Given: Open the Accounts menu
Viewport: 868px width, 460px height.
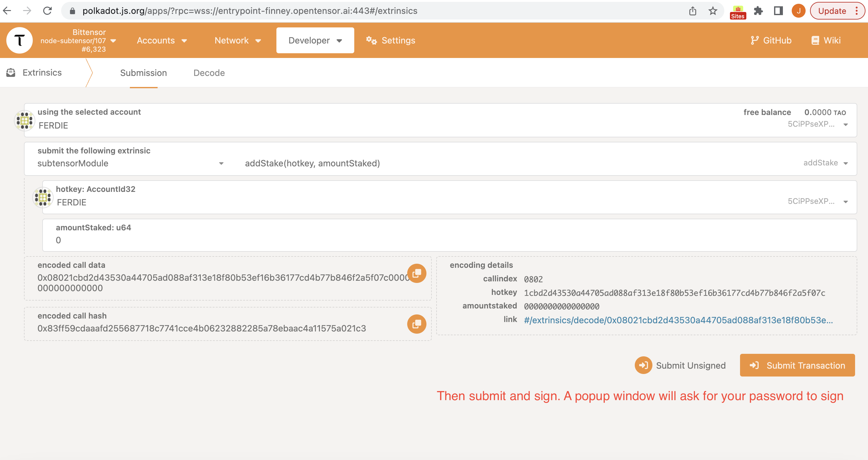Looking at the screenshot, I should click(162, 40).
